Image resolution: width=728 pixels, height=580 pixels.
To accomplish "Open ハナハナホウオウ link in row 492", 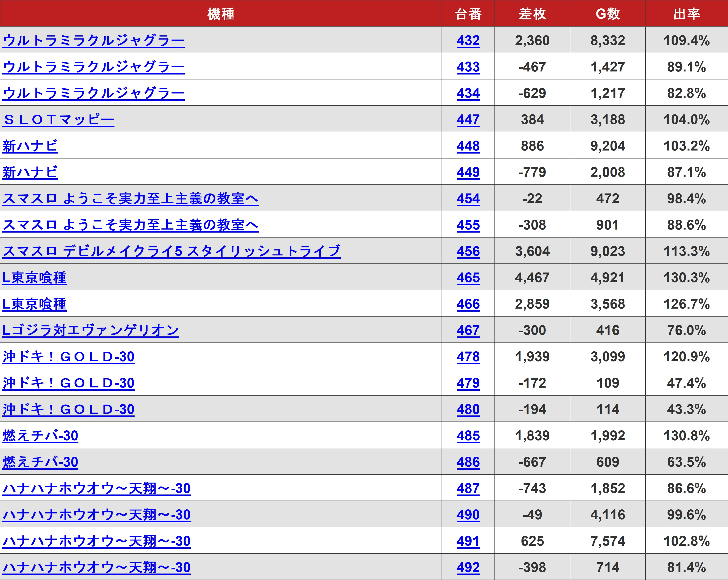I will point(97,567).
